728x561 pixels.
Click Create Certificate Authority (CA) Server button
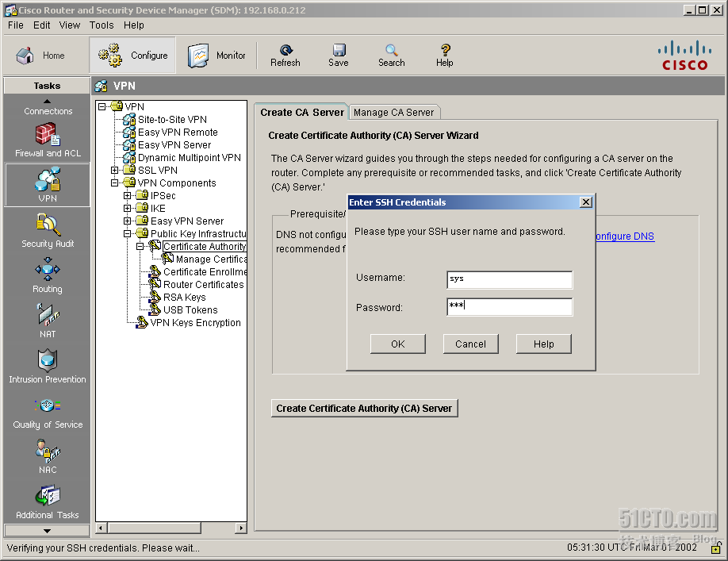[365, 408]
